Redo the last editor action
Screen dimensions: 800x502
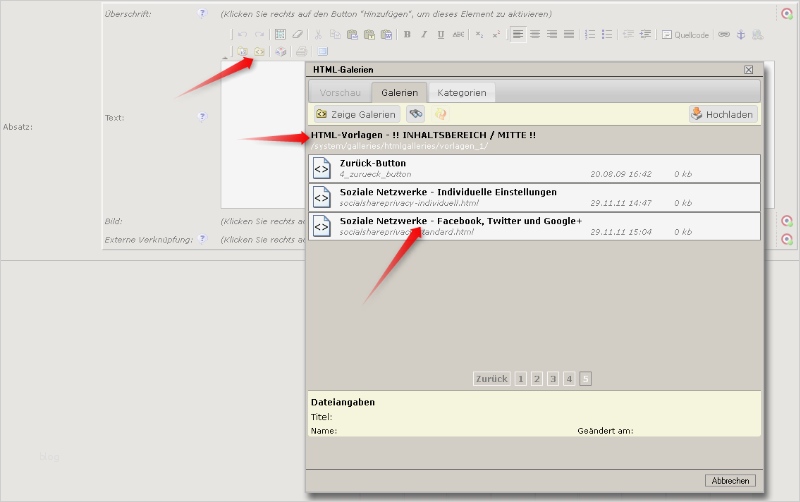(260, 35)
